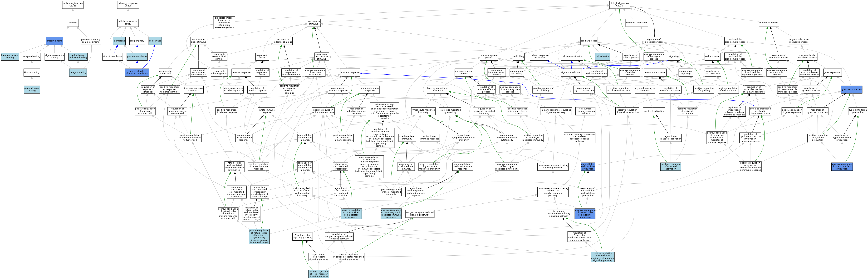The height and width of the screenshot is (279, 868).
Task: Select the 'gene expression' node
Action: [x=832, y=72]
